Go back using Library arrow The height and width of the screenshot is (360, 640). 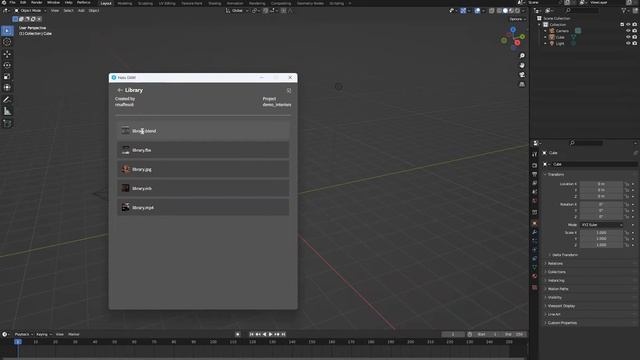click(120, 90)
